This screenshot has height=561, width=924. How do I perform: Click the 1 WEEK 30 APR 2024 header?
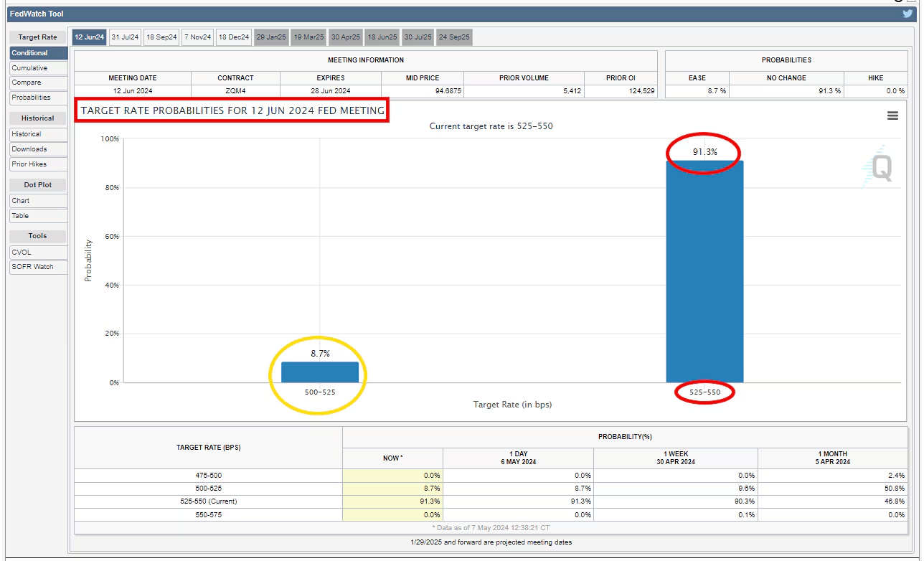tap(675, 458)
